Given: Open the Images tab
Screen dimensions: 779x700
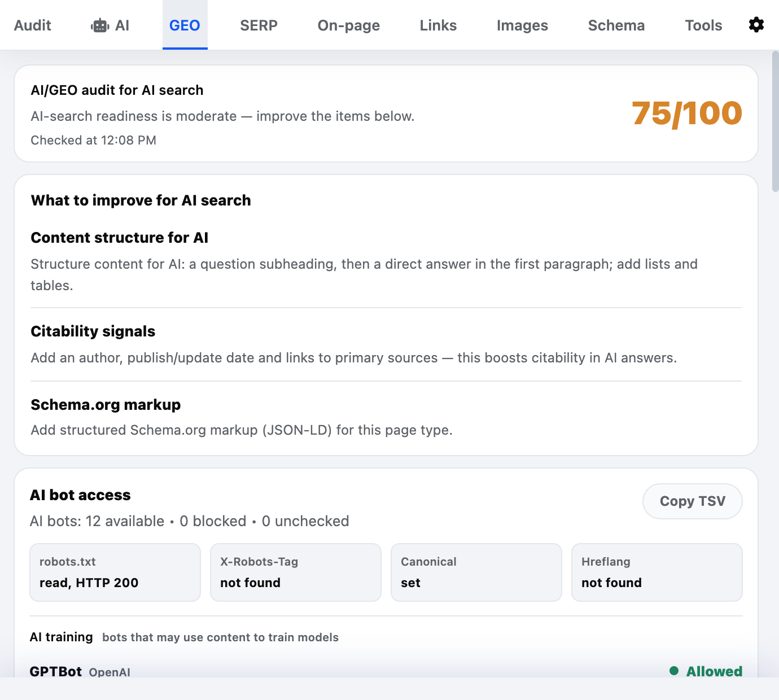Looking at the screenshot, I should pyautogui.click(x=522, y=25).
